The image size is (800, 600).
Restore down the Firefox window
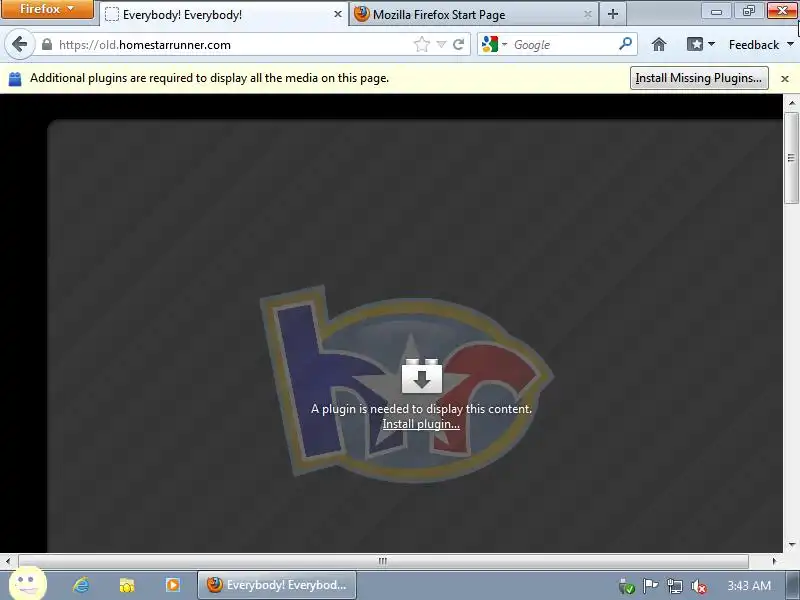(748, 11)
